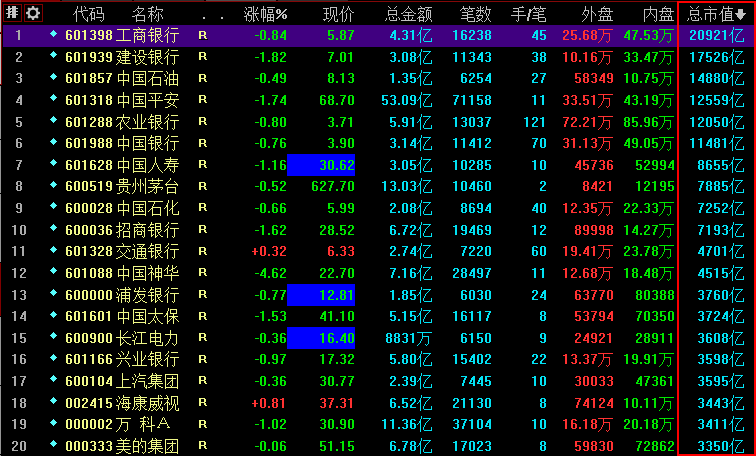The image size is (756, 456).
Task: Select stock 600000 浦发银行
Action: click(x=122, y=295)
